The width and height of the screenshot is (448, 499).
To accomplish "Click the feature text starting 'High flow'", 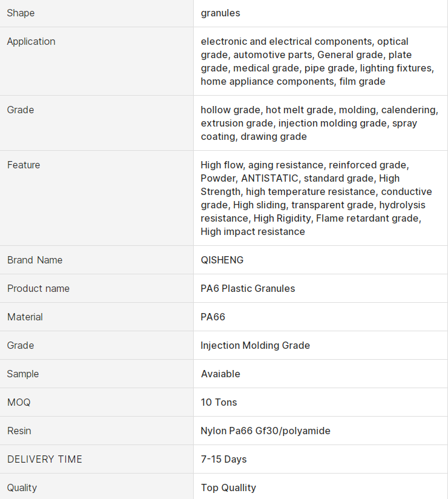I will [x=317, y=198].
